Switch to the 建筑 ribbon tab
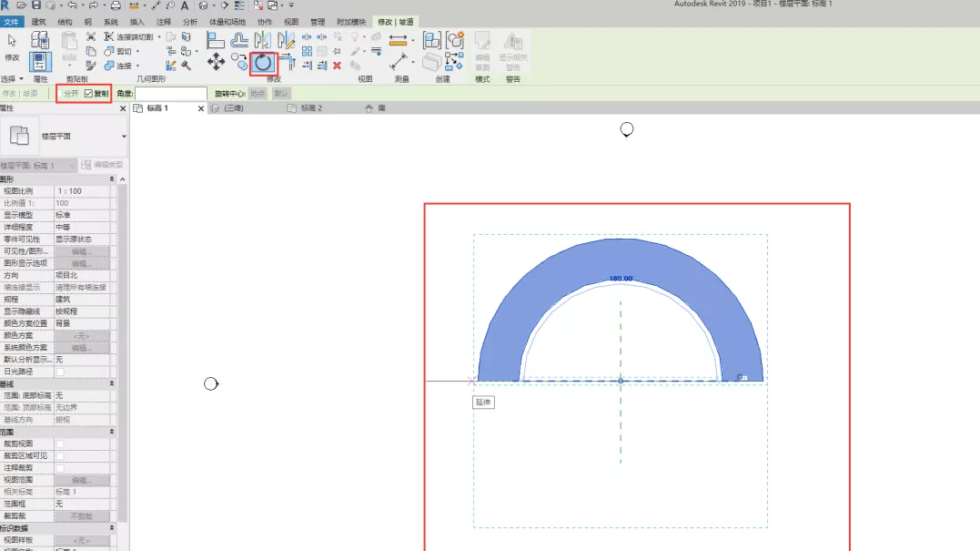 tap(39, 22)
